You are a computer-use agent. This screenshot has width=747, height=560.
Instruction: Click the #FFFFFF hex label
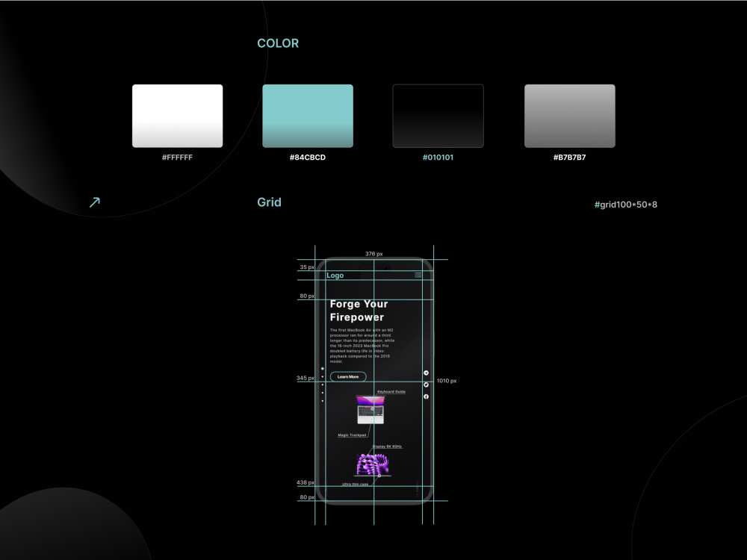pos(177,157)
